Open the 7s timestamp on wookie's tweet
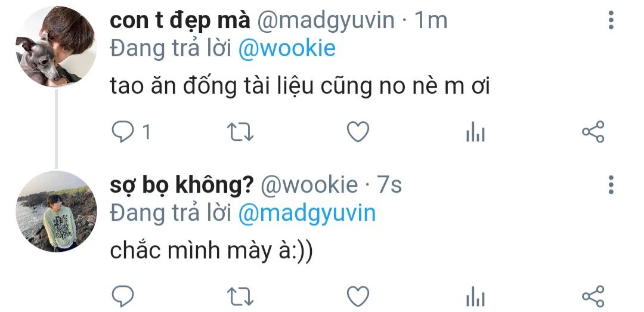 pos(389,185)
